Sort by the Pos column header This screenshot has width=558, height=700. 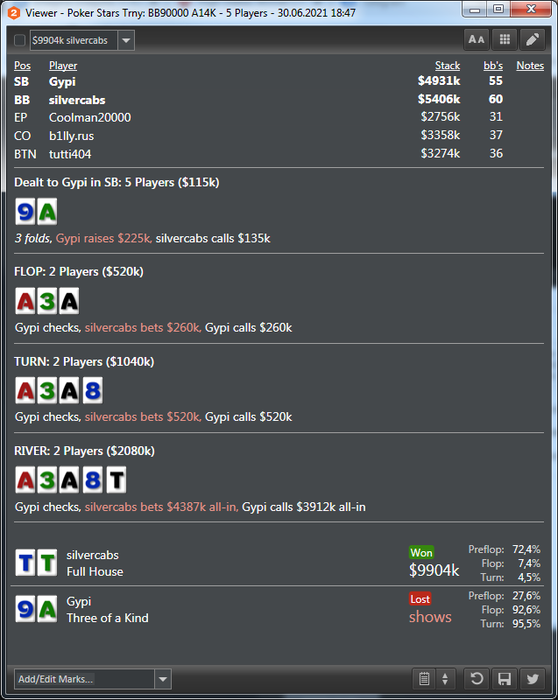point(22,66)
